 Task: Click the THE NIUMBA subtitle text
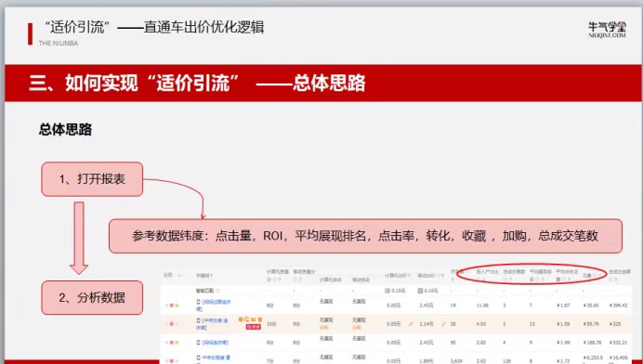coord(59,43)
